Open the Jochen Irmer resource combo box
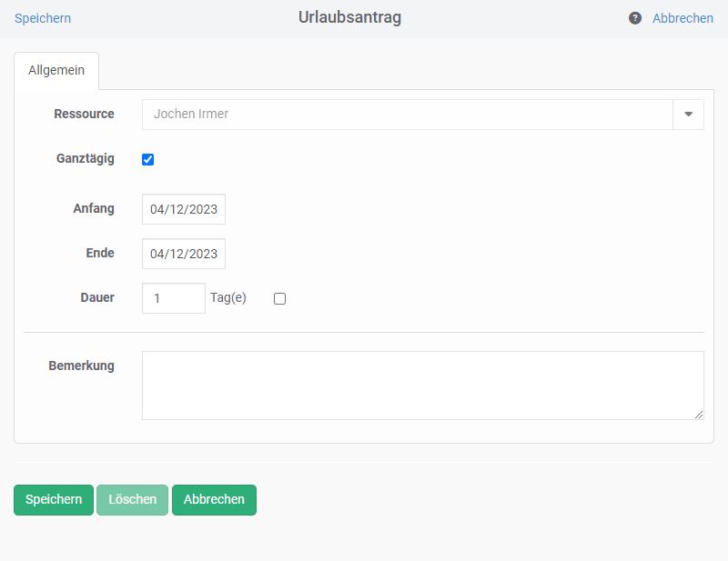The width and height of the screenshot is (728, 561). point(407,115)
